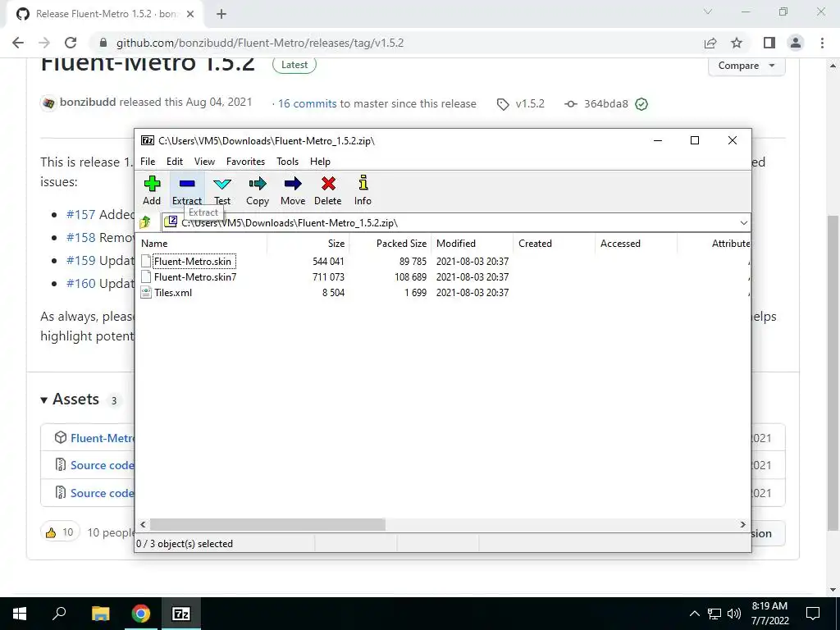Viewport: 840px width, 630px height.
Task: Show hidden system tray icons
Action: click(694, 614)
